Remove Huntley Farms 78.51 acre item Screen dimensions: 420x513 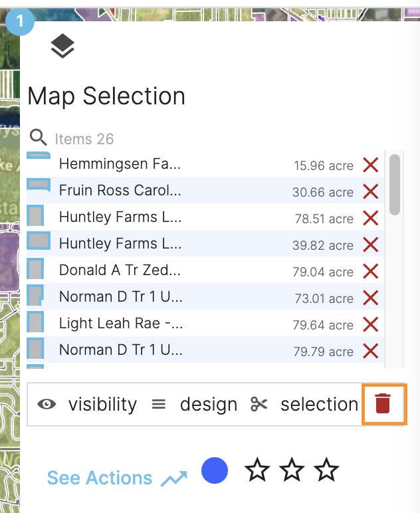coord(371,218)
